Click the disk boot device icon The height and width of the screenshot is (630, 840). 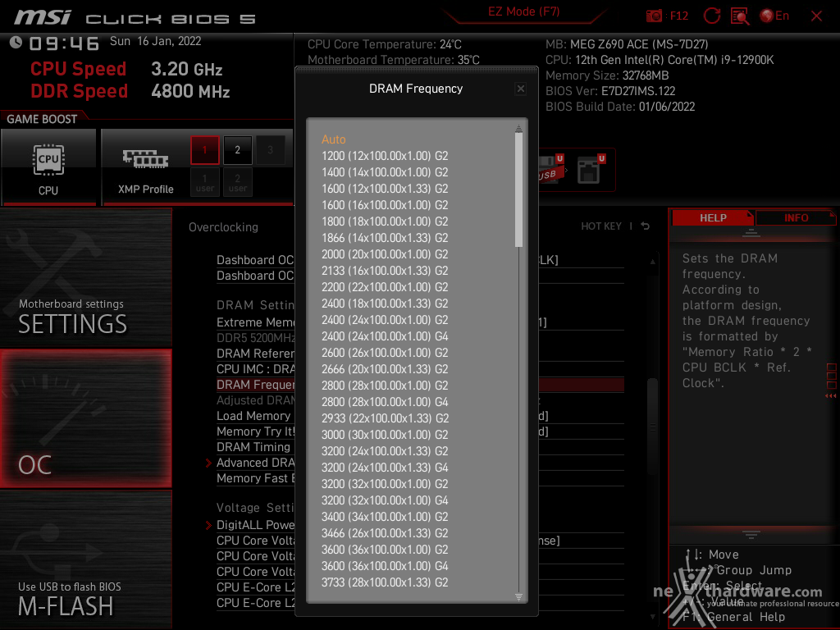[x=591, y=169]
